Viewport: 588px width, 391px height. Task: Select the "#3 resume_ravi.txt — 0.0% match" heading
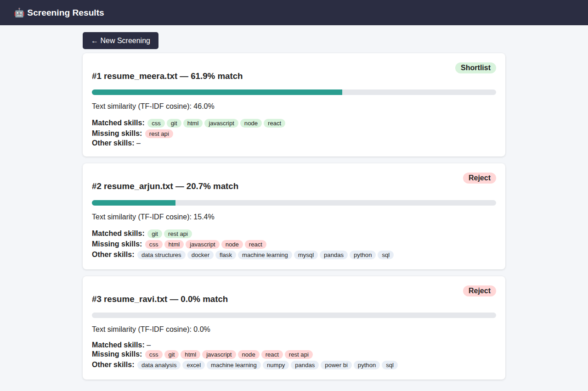pos(160,299)
